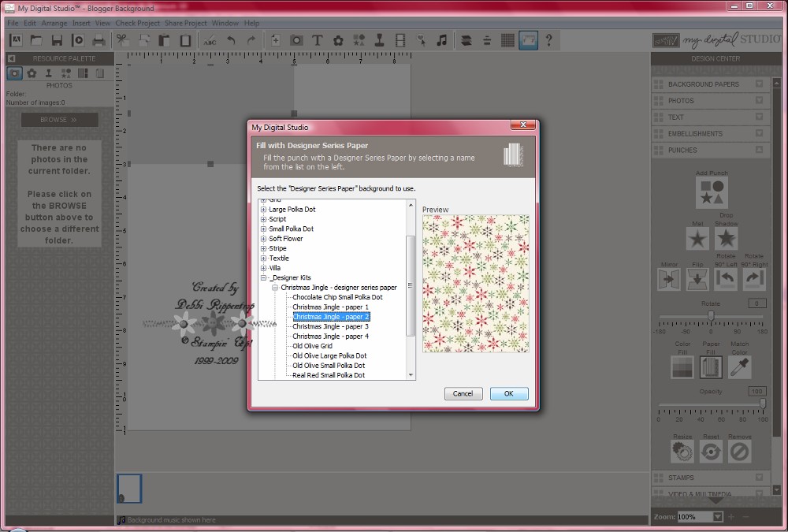Click the page thumbnail at bottom
788x532 pixels.
pyautogui.click(x=129, y=488)
